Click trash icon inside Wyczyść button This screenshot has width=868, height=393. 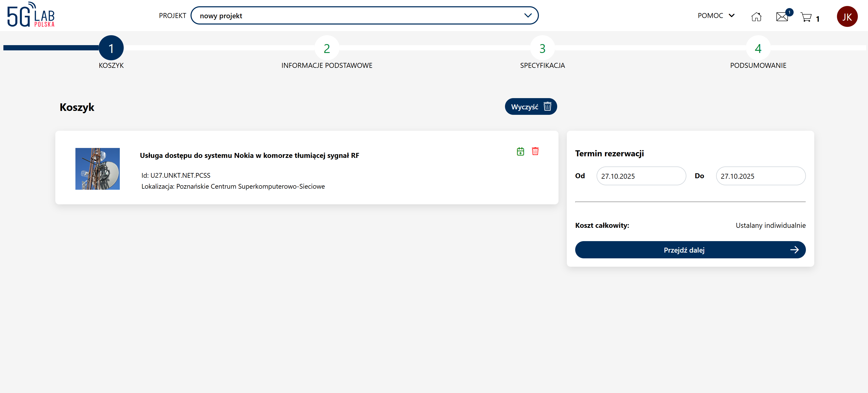(548, 106)
